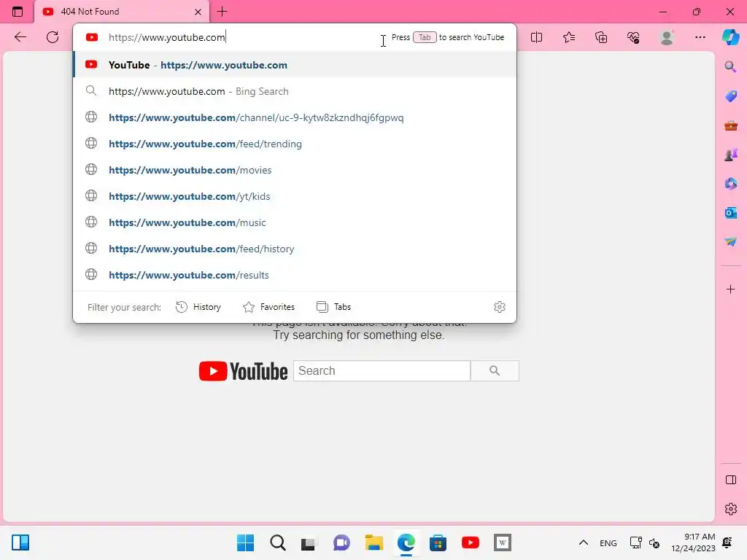This screenshot has height=560, width=747.
Task: Open Microsoft Store from taskbar
Action: click(x=438, y=542)
